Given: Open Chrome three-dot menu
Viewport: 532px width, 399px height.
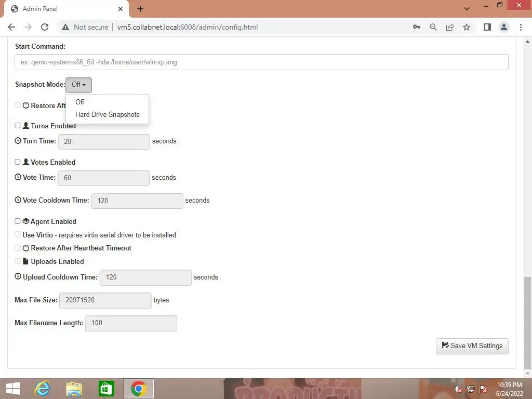Looking at the screenshot, I should tap(521, 27).
